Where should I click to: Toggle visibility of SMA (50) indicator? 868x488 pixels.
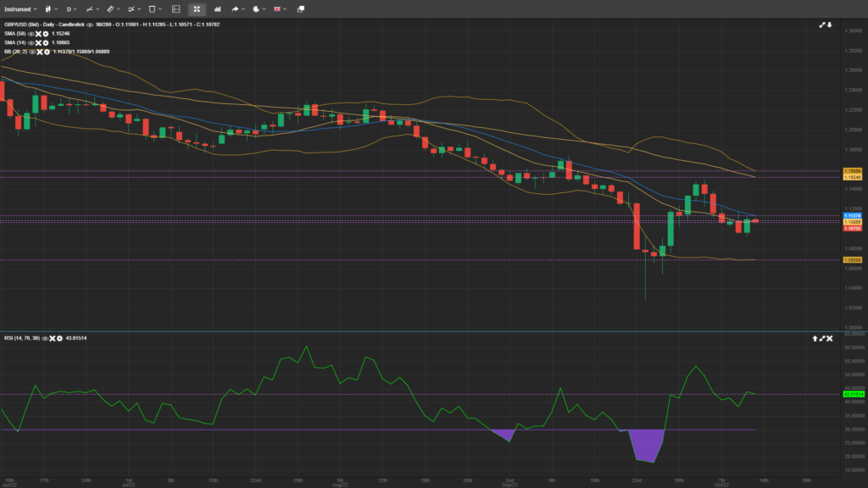tap(31, 33)
